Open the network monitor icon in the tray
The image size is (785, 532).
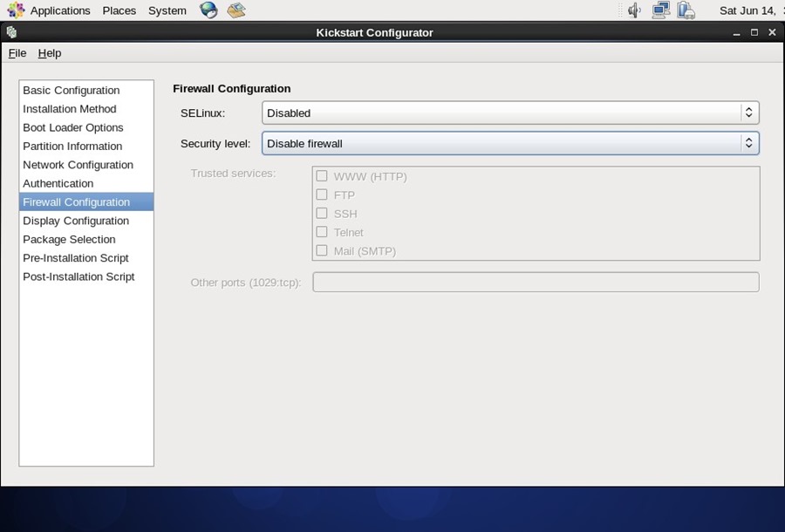tap(661, 10)
